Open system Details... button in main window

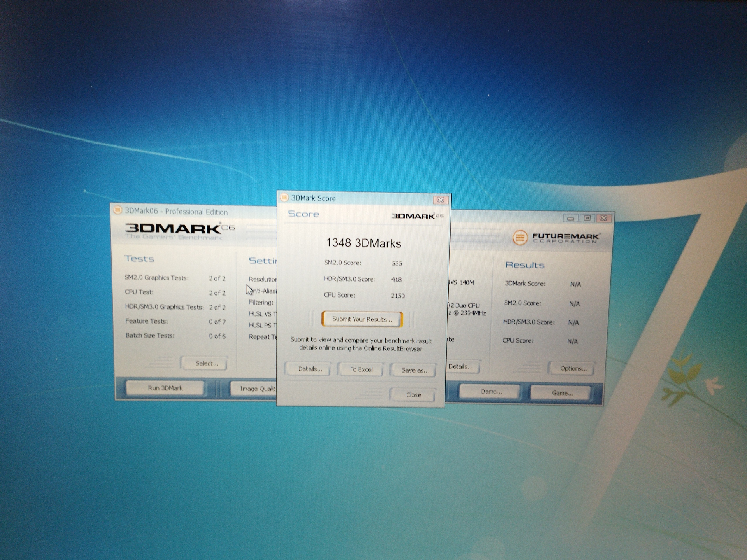pyautogui.click(x=462, y=366)
